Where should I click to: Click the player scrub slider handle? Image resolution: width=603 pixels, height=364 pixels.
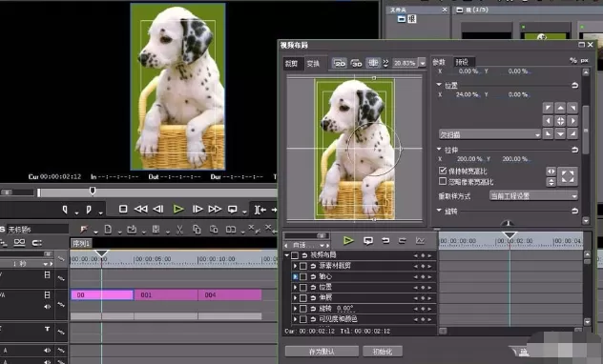93,191
